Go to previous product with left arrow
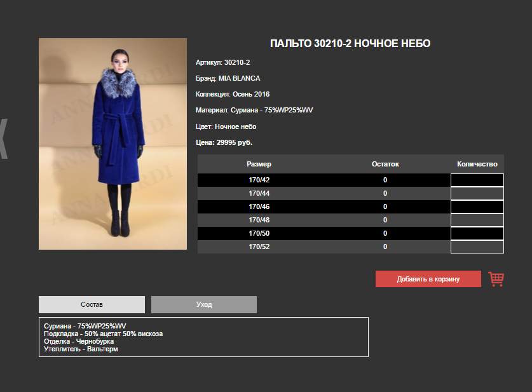 [3, 139]
